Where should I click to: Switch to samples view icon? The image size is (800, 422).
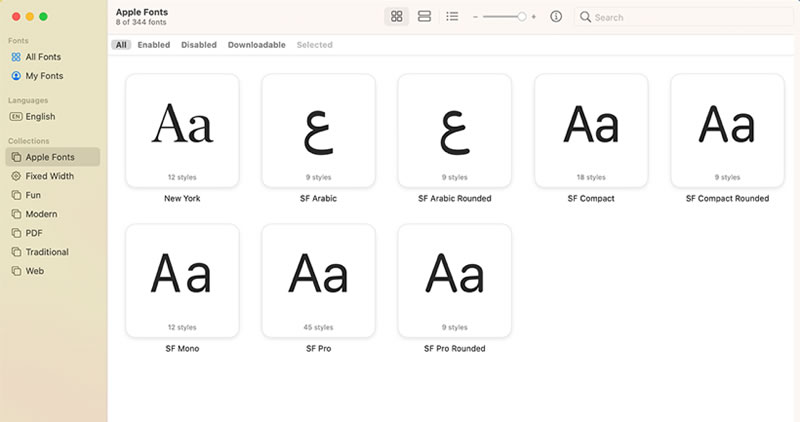pos(424,16)
